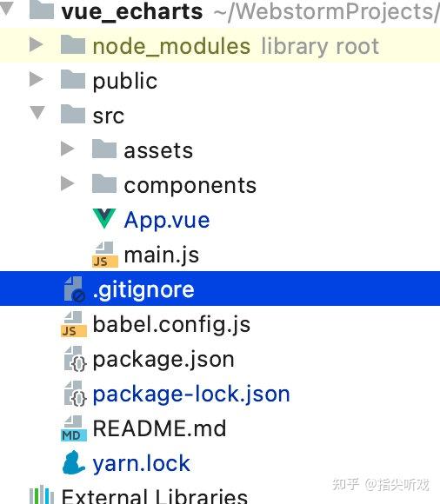Click the JS file icon next to main.js
This screenshot has height=504, width=440.
105,255
